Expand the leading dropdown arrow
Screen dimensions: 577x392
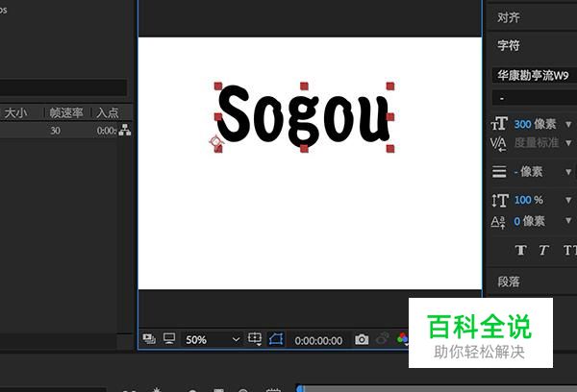[568, 172]
